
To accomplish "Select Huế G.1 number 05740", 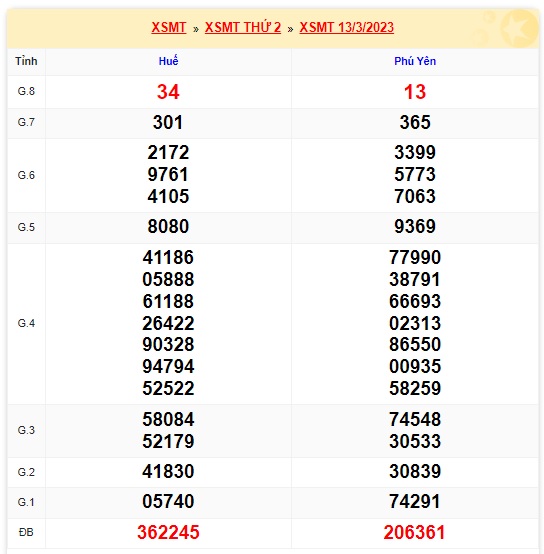I will click(168, 501).
